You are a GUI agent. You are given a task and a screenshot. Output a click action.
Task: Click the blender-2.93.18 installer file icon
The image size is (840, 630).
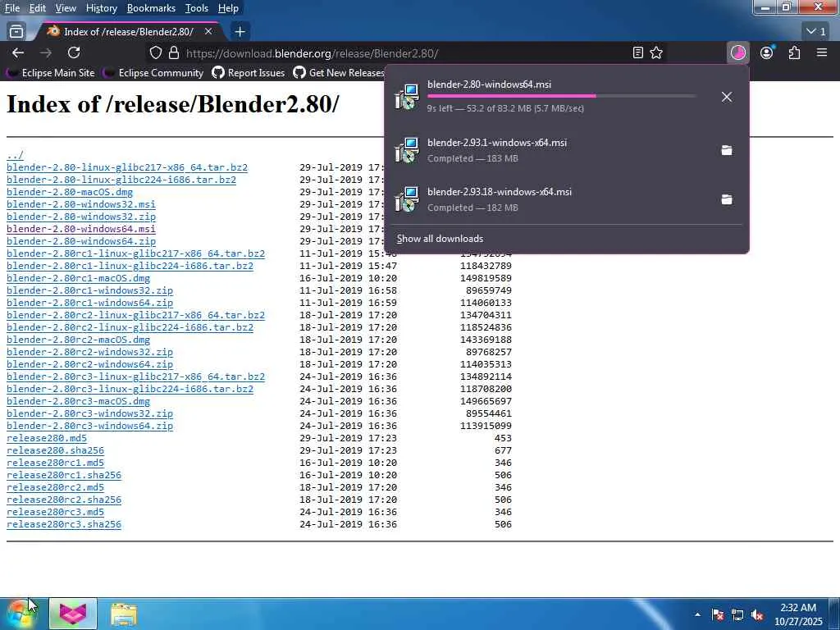[407, 199]
